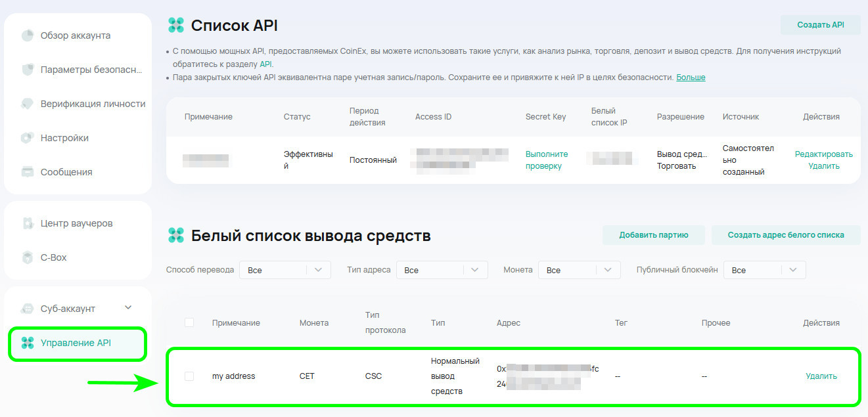Open the Способ перевода dropdown
The width and height of the screenshot is (868, 417).
coord(285,270)
